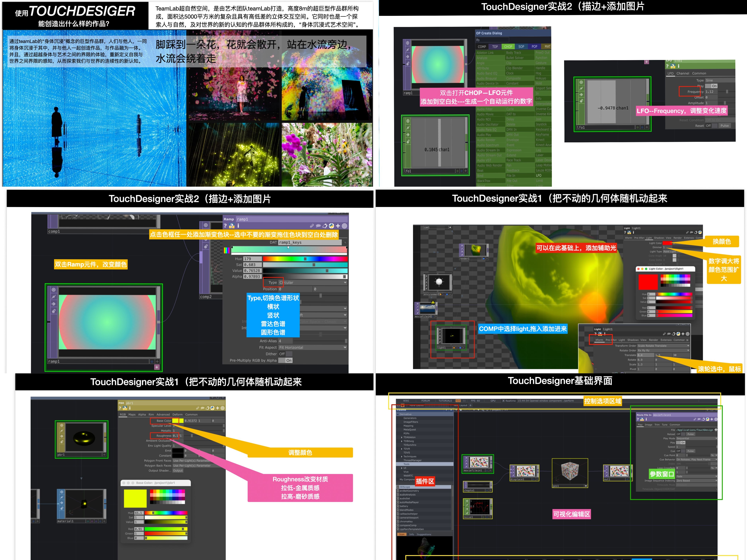Toggle the Realtime checkbox in top bar
The height and width of the screenshot is (560, 747).
click(504, 401)
